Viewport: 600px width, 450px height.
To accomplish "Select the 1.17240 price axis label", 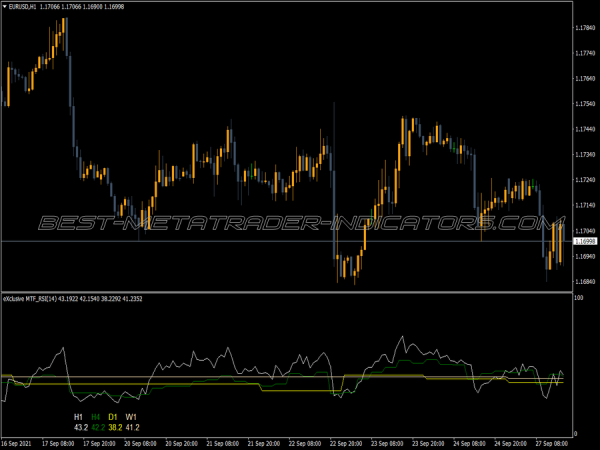I will (585, 180).
